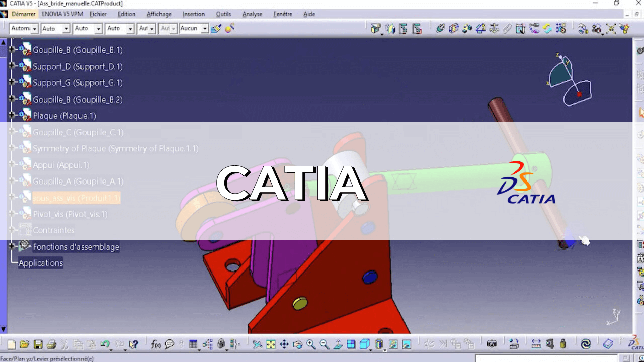Select Plaque (Plaque.1) in the tree
The width and height of the screenshot is (644, 362).
[x=64, y=116]
